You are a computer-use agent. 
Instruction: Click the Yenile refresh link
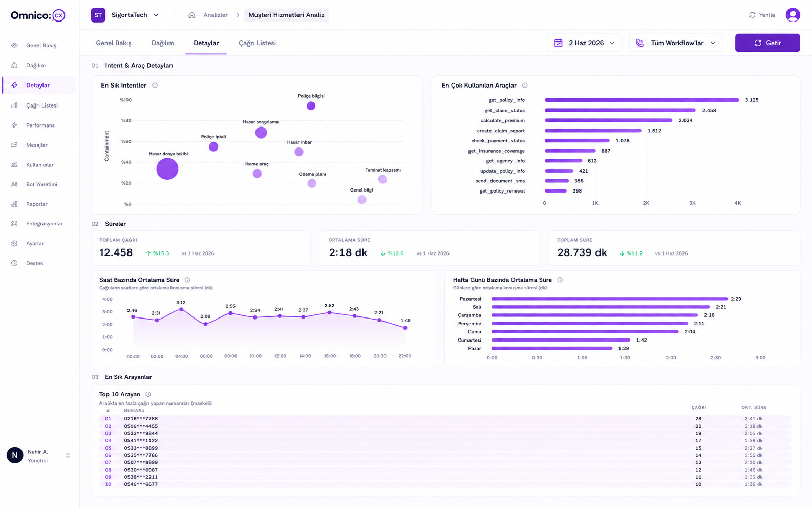click(762, 15)
